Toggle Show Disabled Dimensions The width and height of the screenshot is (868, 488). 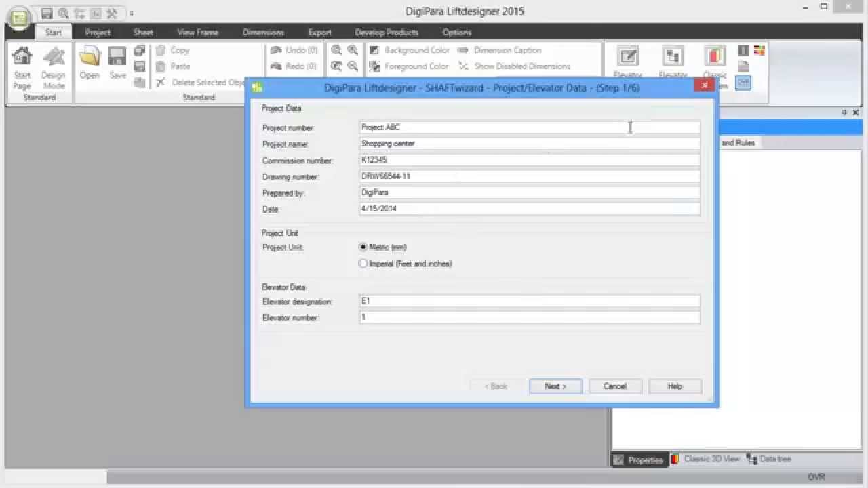[514, 66]
